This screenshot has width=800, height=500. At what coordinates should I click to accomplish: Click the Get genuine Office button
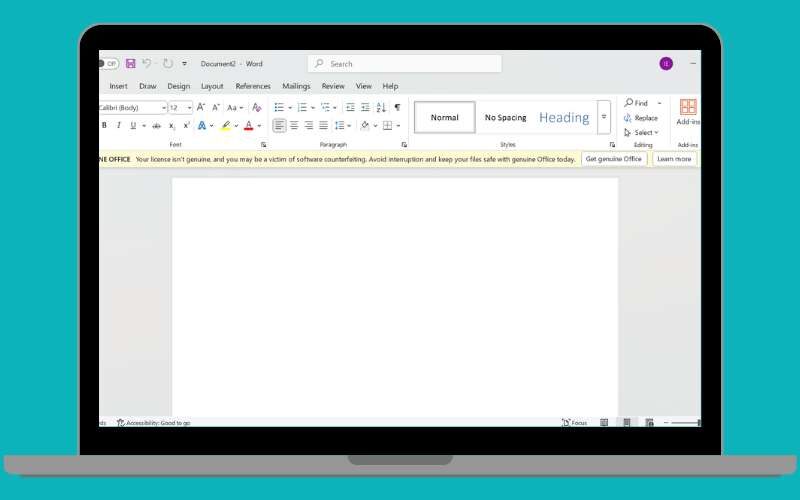tap(614, 159)
